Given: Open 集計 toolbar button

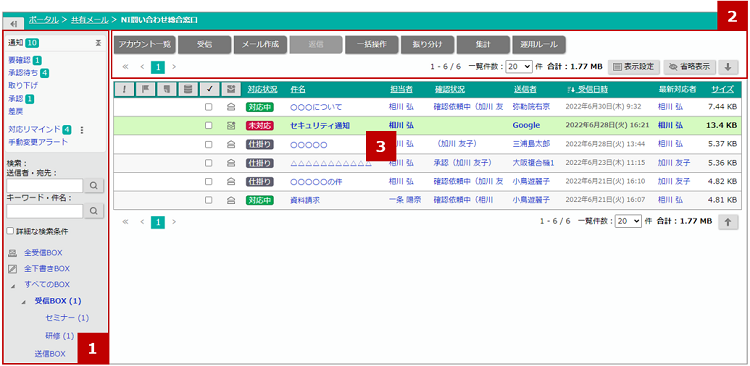Looking at the screenshot, I should [x=483, y=45].
